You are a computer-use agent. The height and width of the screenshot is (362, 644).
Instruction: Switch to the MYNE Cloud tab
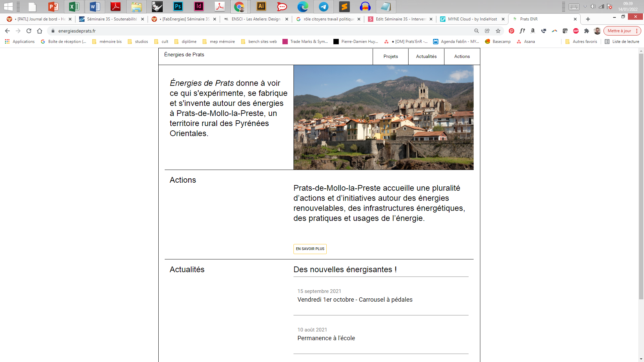pyautogui.click(x=472, y=19)
